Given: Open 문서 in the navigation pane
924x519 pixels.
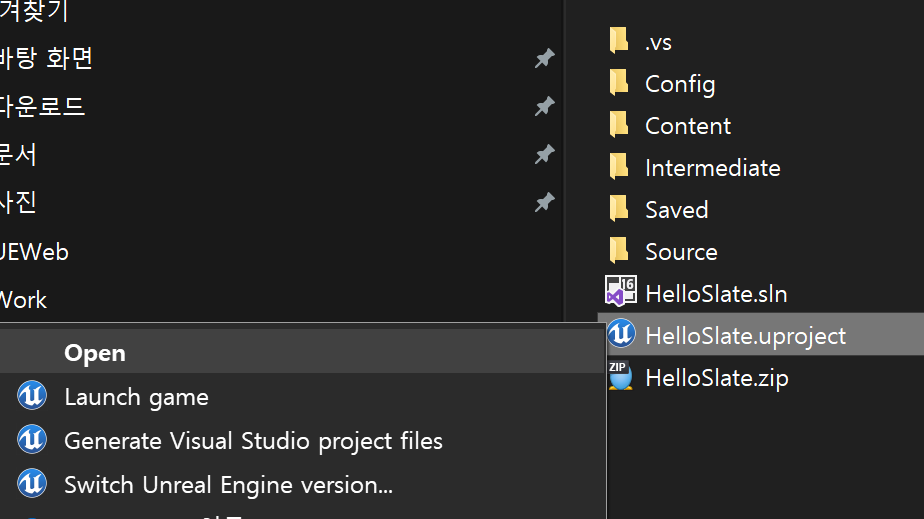Looking at the screenshot, I should (x=18, y=155).
